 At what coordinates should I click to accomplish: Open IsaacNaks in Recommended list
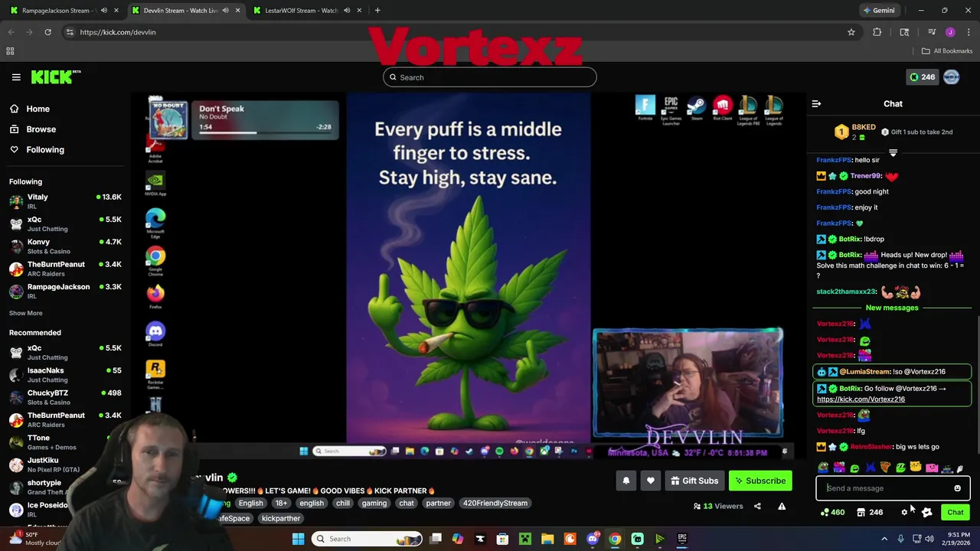[65, 374]
